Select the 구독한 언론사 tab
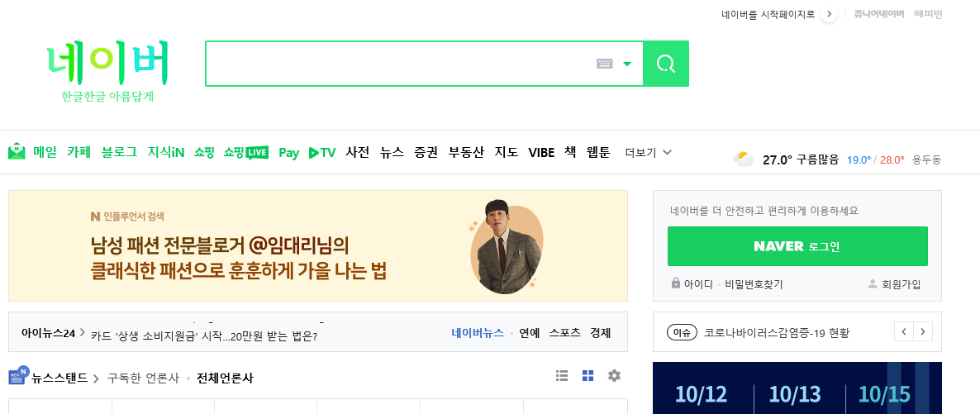 click(143, 378)
